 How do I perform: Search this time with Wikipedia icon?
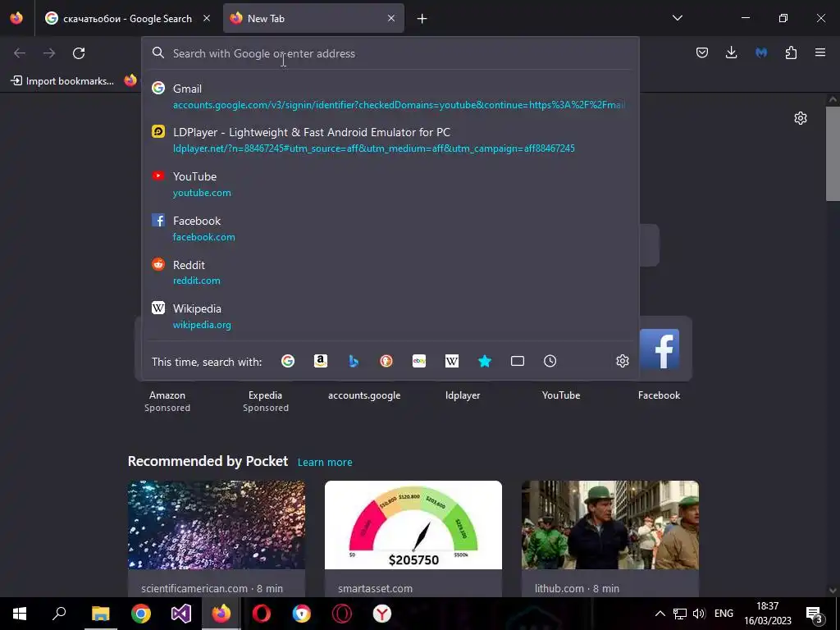click(452, 361)
